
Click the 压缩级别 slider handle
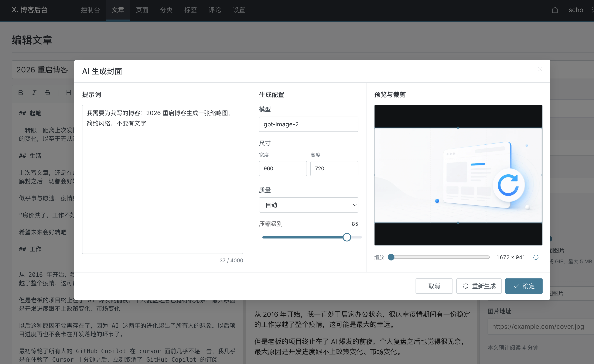pyautogui.click(x=347, y=237)
